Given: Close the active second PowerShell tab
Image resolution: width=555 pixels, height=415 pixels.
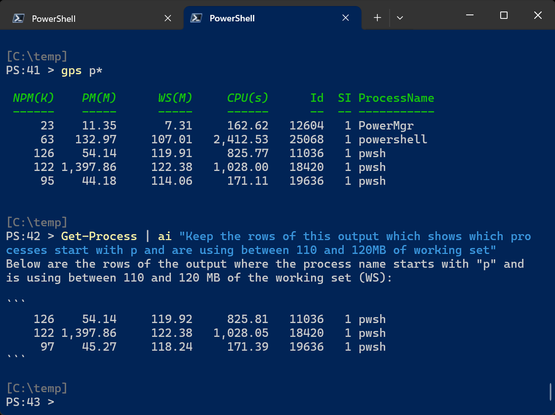Looking at the screenshot, I should click(345, 18).
